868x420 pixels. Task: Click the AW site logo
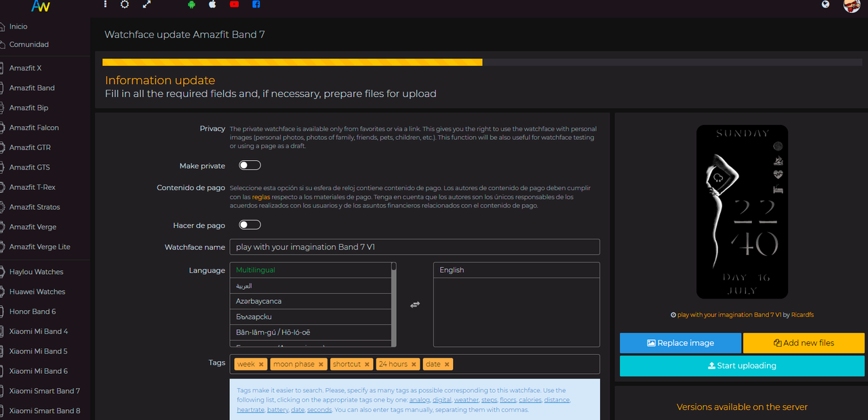pyautogui.click(x=41, y=7)
